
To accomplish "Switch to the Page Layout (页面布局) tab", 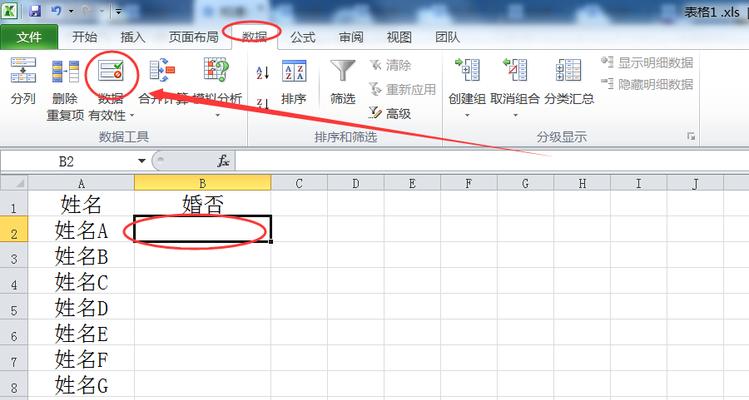I will (x=193, y=37).
